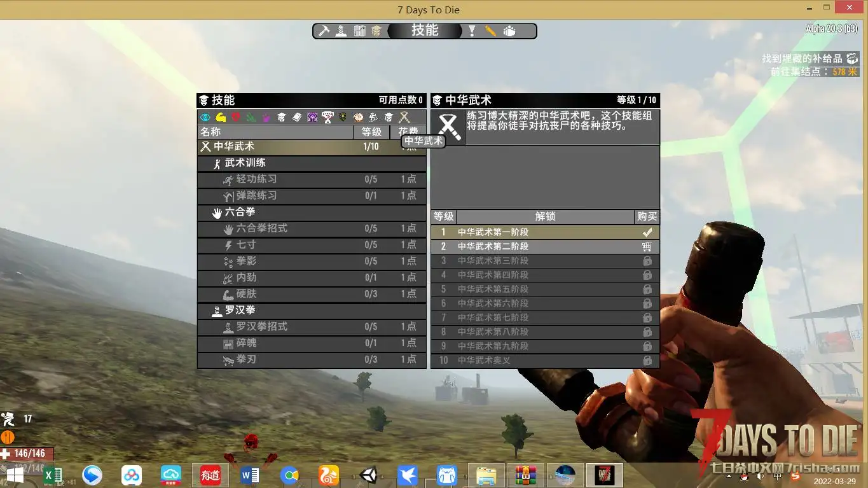Select the 六合拳招式 skill row

click(x=312, y=228)
